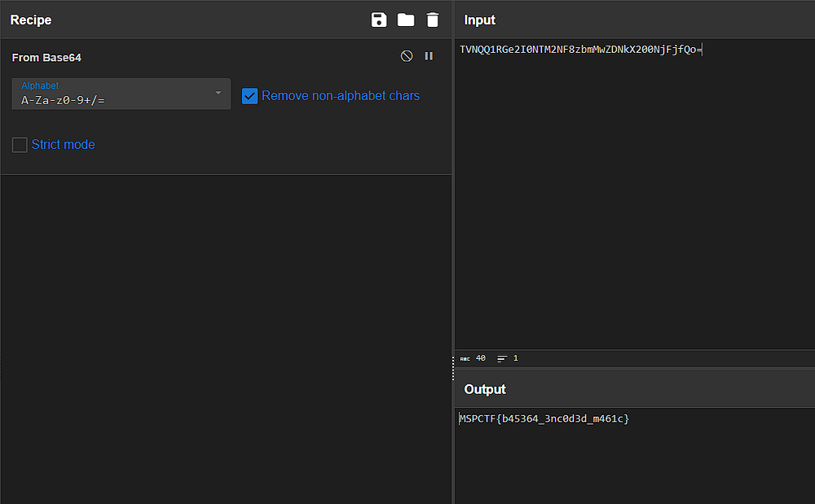Click the vertical pane resize handle dots
815x504 pixels.
coord(453,369)
